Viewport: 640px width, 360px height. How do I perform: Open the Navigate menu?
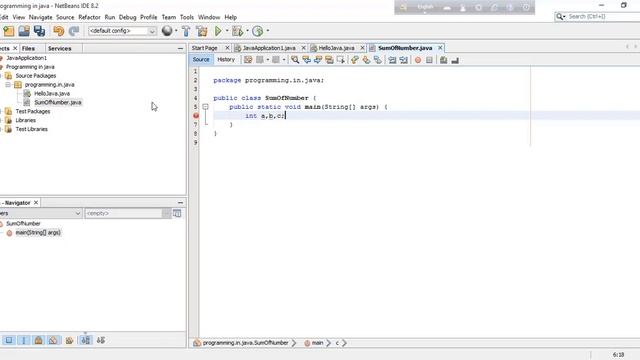(40, 17)
